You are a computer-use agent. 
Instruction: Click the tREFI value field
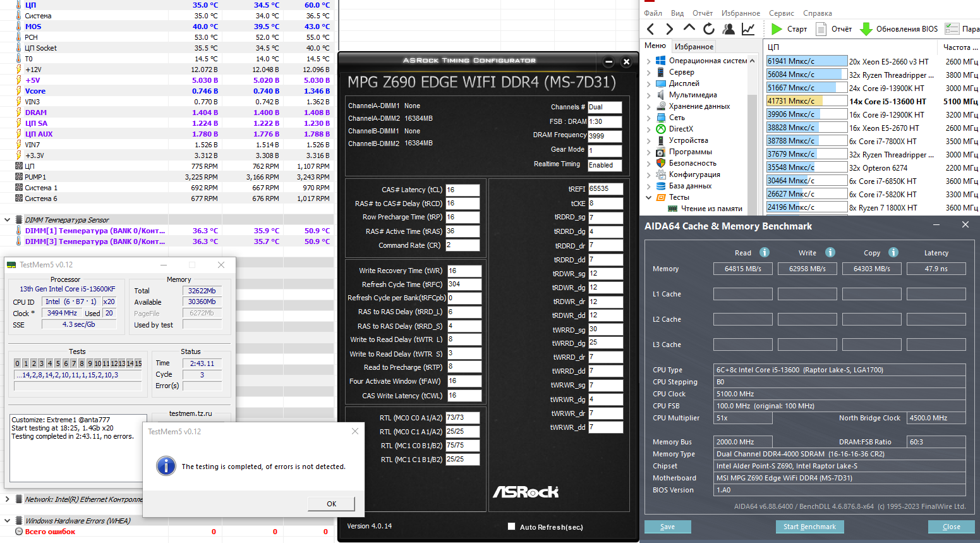tap(605, 189)
